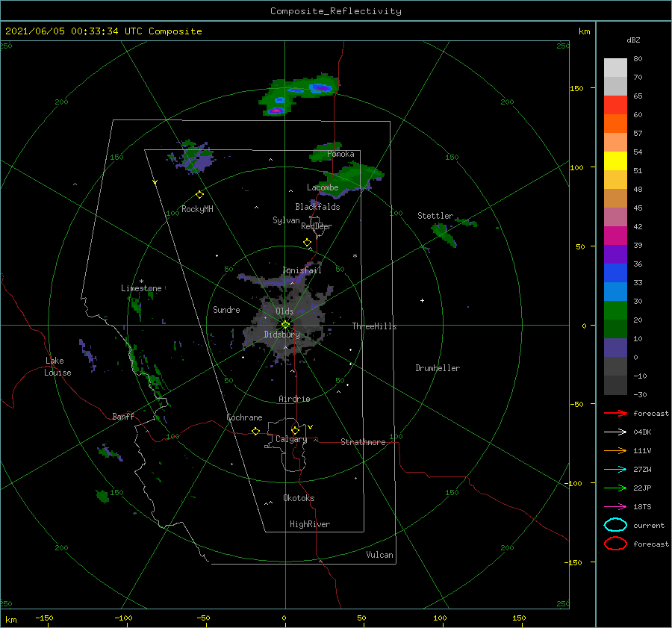Screen dimensions: 672x628
Task: Click the bright green 30 dBZ swatch
Action: (x=615, y=310)
